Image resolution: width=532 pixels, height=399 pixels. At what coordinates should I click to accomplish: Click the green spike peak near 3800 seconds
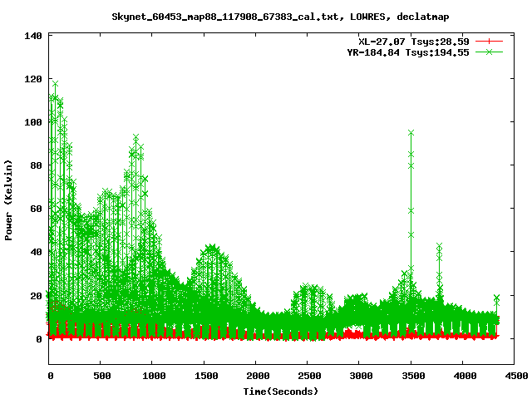coord(440,245)
